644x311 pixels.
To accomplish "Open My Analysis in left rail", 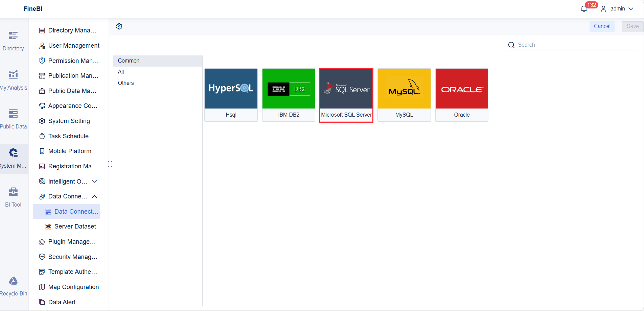I will [x=13, y=80].
